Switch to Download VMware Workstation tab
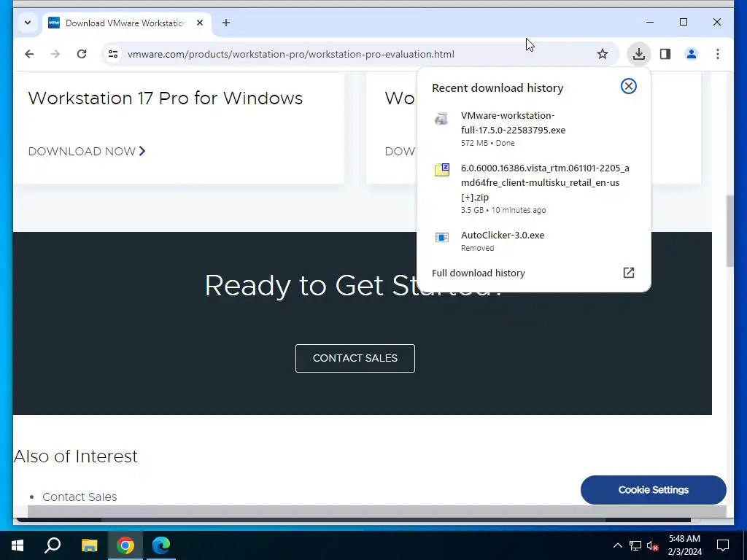The image size is (747, 560). [125, 23]
